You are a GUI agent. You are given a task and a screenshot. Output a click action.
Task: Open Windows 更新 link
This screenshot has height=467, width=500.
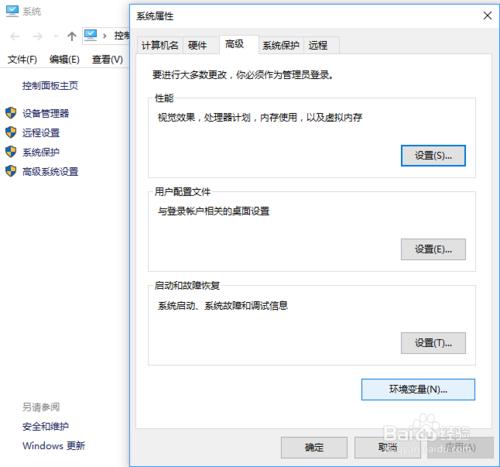click(54, 446)
